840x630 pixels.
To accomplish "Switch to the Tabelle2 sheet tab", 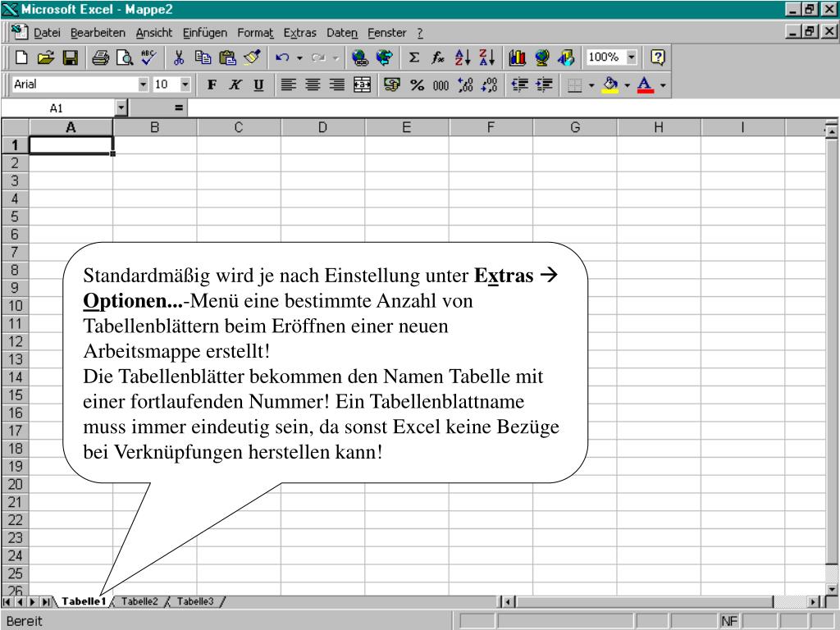I will coord(139,601).
